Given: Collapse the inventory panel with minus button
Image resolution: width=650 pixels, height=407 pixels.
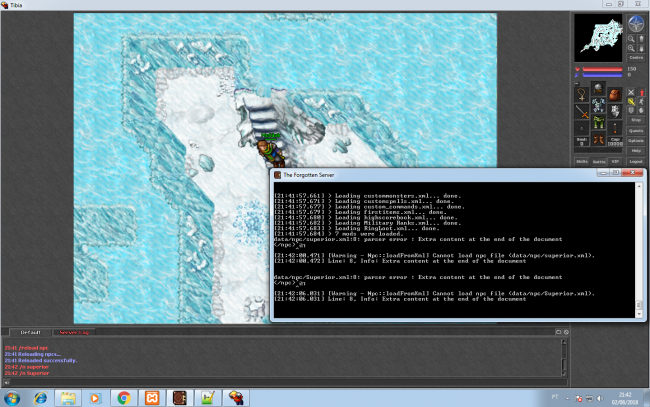Looking at the screenshot, I should click(577, 83).
